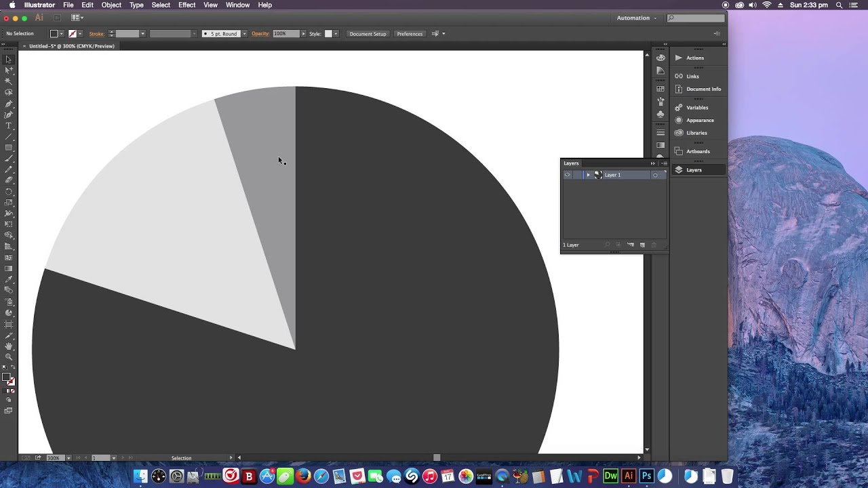Screen dimensions: 868x488
Task: Open the Color panel palette icon
Action: click(660, 58)
